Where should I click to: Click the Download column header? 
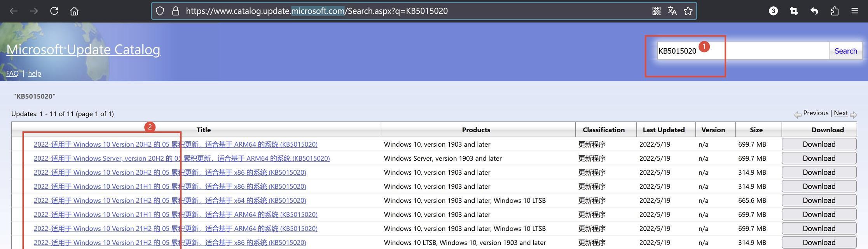coord(828,130)
